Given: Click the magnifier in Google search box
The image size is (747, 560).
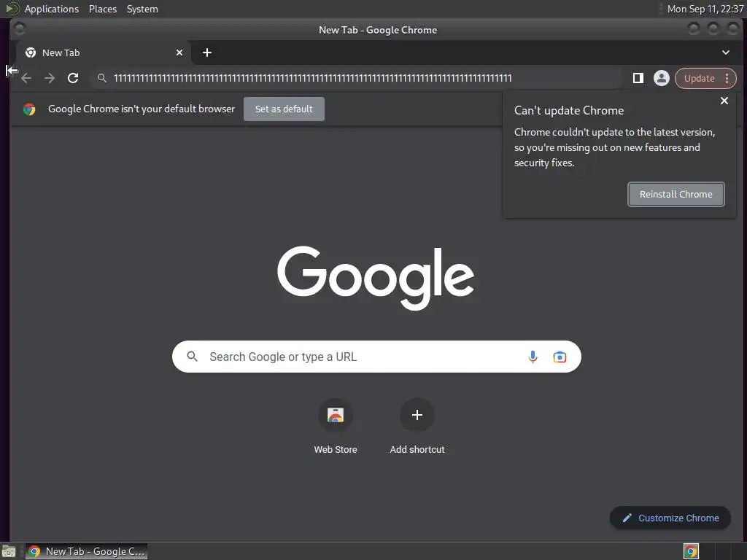Looking at the screenshot, I should (192, 356).
